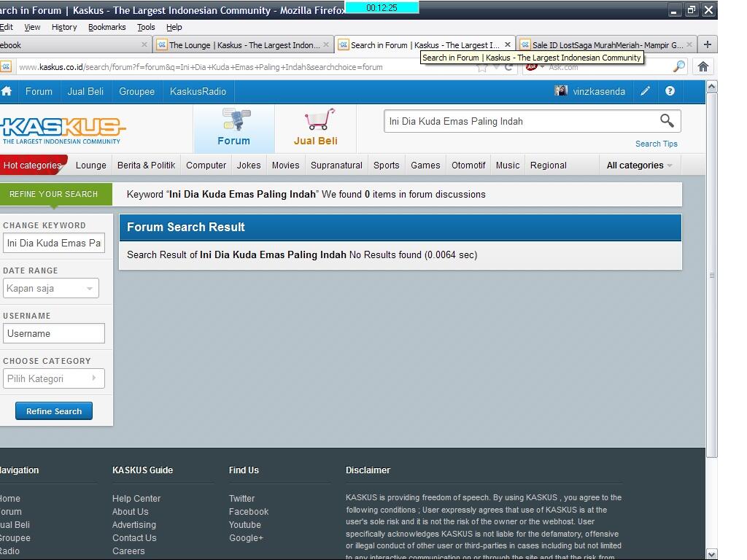Open the About Us footer link

click(x=131, y=511)
